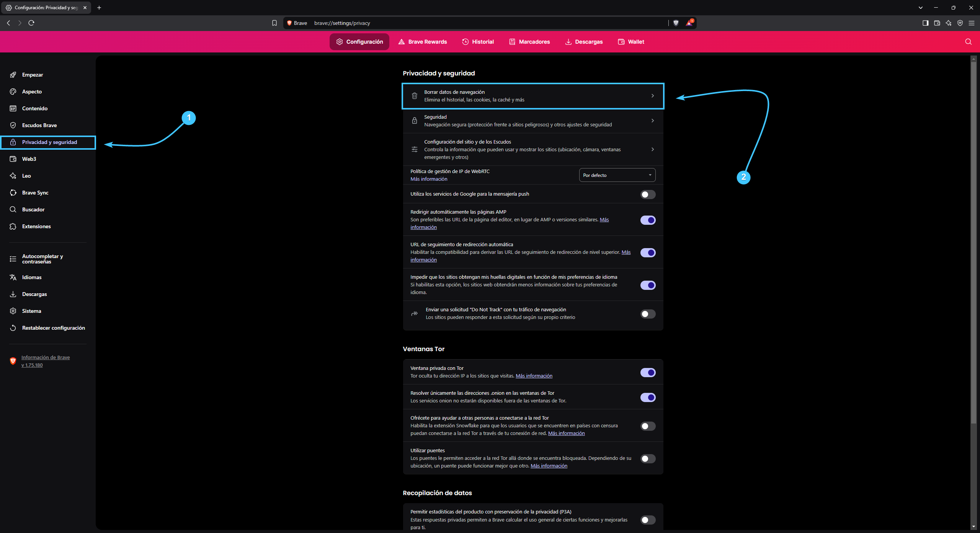The width and height of the screenshot is (980, 533).
Task: Click Más información link for Tor window
Action: tap(534, 376)
